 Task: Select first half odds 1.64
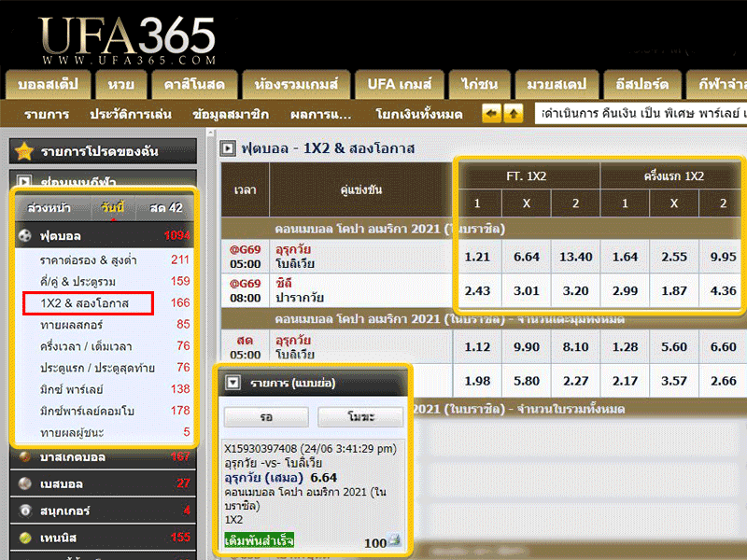click(x=625, y=257)
